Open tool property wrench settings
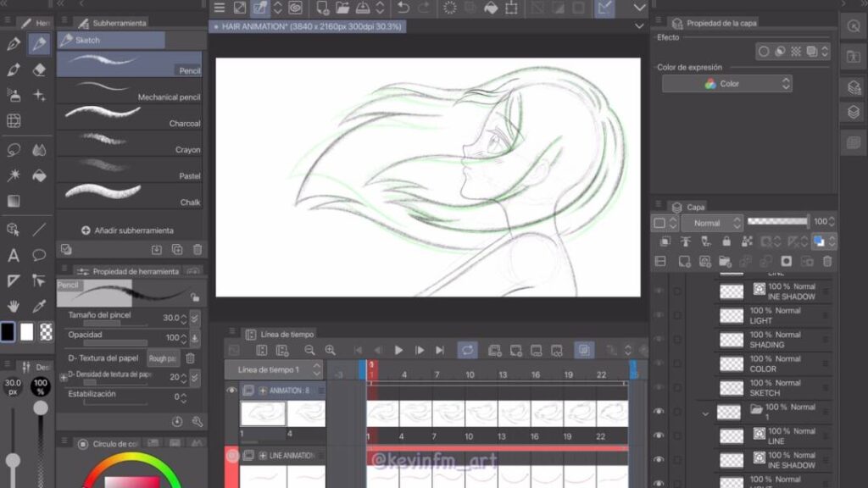 pos(197,422)
